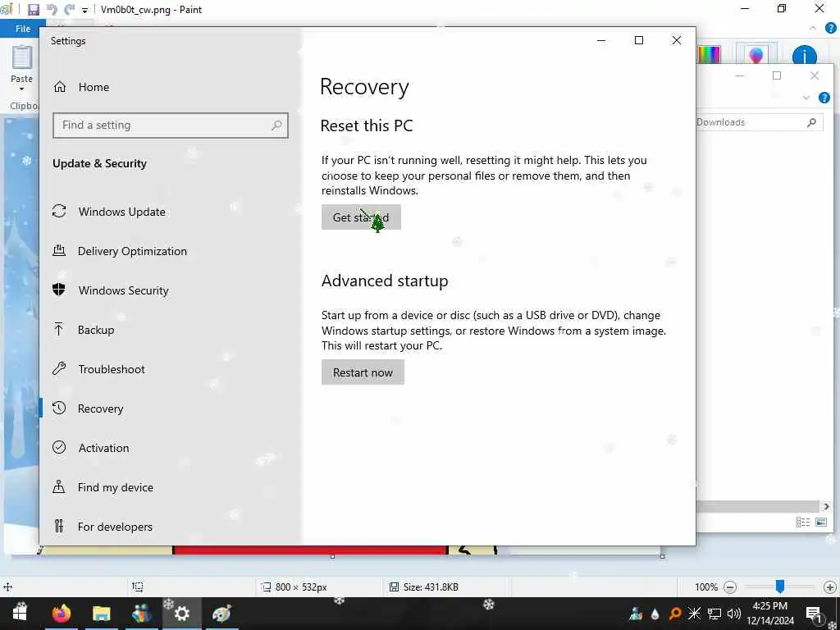Viewport: 840px width, 630px height.
Task: Switch Explorer to details view icon
Action: (x=802, y=522)
